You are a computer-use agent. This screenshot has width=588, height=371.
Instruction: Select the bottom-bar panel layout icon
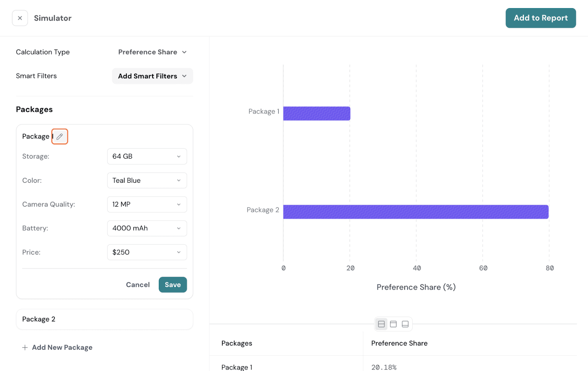tap(405, 324)
